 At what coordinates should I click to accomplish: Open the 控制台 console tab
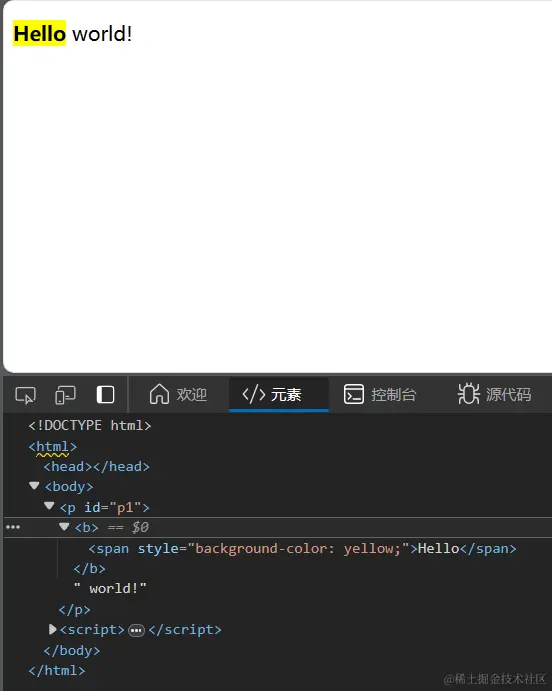coord(380,394)
